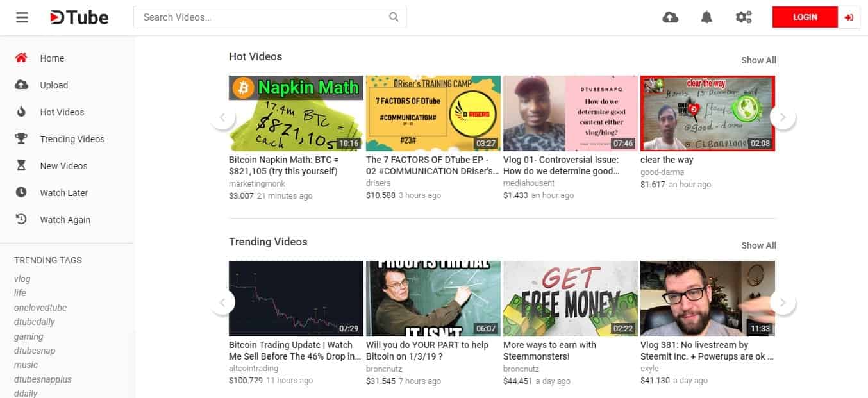Click the cloud upload icon in header
Screen dimensions: 868x398
[670, 17]
